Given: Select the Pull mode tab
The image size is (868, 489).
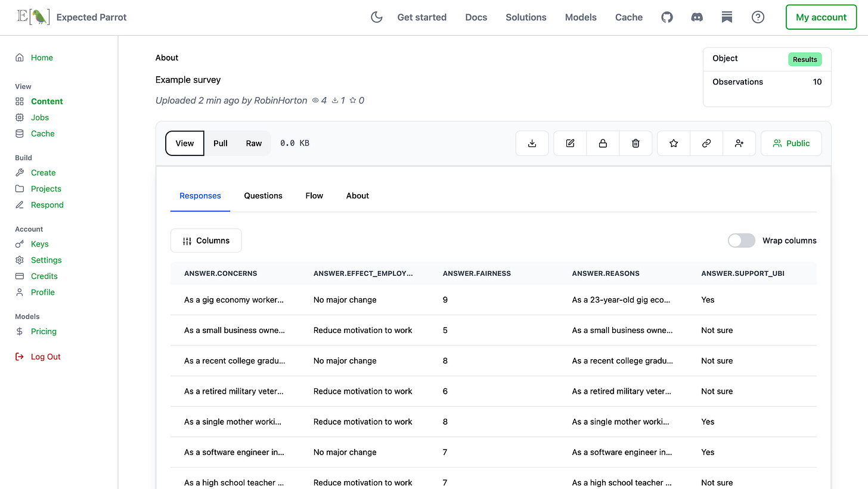Looking at the screenshot, I should (221, 143).
